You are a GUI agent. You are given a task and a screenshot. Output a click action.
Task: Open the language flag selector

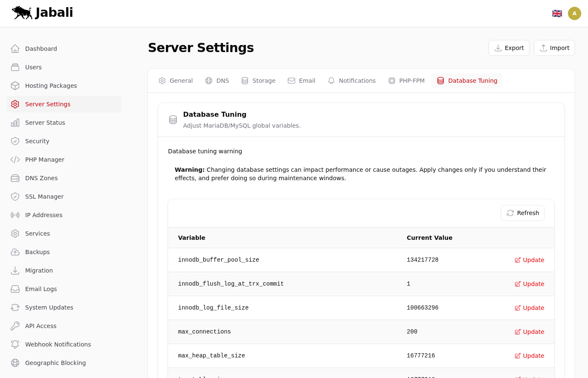pyautogui.click(x=557, y=13)
